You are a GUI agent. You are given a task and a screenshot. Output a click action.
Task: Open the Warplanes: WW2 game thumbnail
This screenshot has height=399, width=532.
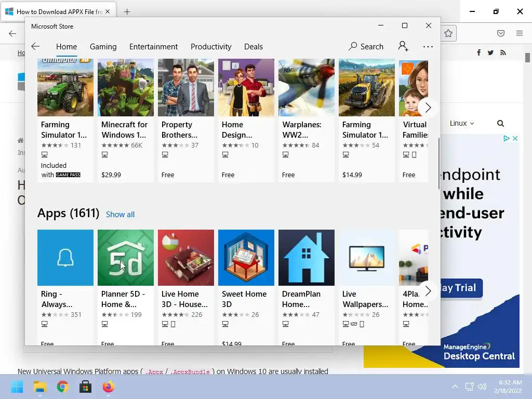click(x=307, y=87)
